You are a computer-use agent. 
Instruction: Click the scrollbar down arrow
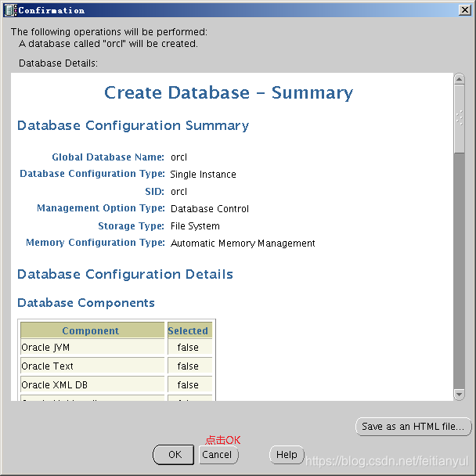point(459,395)
